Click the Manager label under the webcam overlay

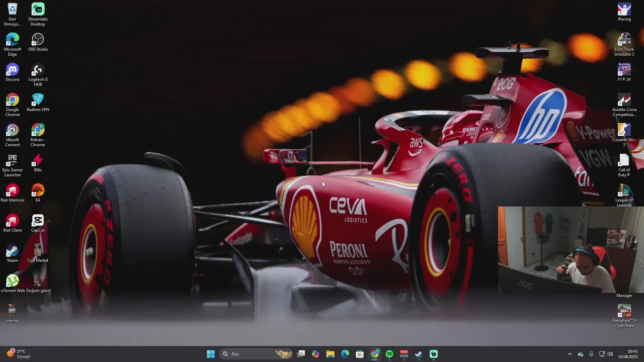[x=624, y=296]
